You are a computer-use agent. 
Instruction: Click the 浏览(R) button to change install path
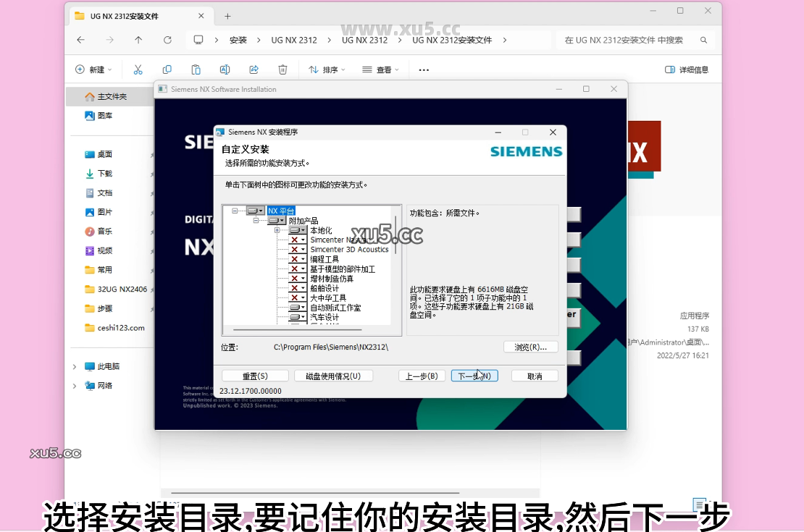click(x=531, y=347)
